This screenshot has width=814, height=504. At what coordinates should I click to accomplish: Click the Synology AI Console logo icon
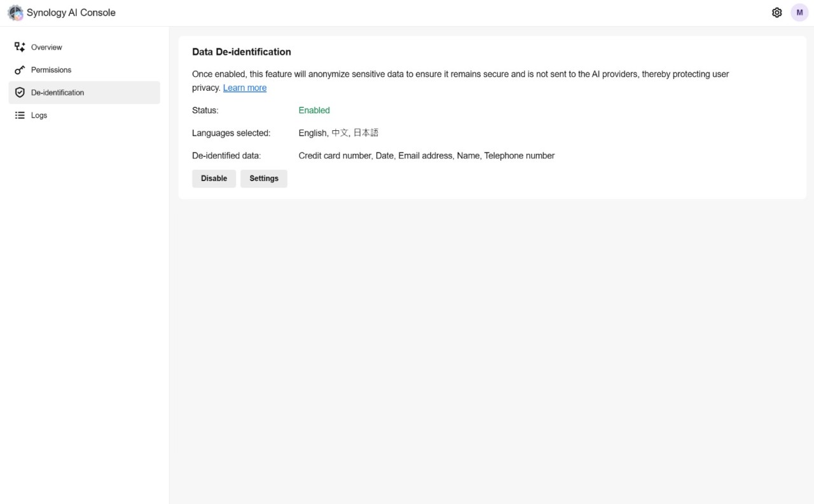pyautogui.click(x=15, y=13)
